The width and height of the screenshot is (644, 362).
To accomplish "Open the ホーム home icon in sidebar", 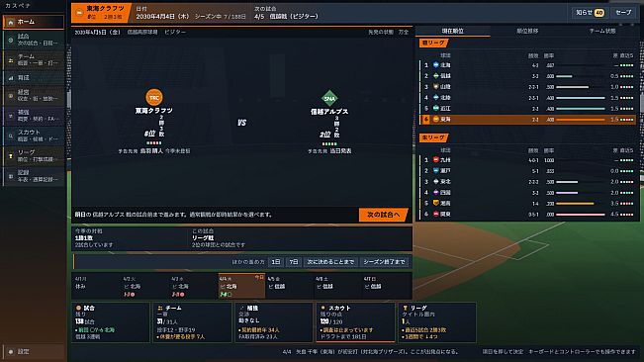I will pyautogui.click(x=11, y=22).
